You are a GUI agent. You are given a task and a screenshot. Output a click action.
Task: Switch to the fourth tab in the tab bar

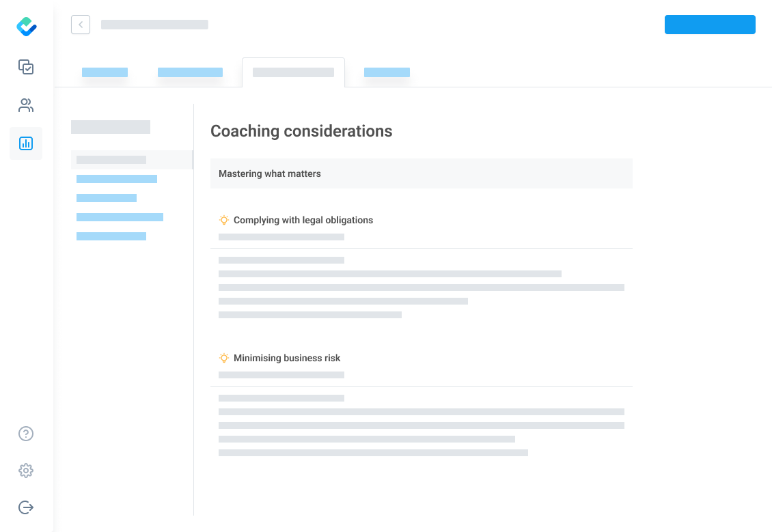pos(387,72)
